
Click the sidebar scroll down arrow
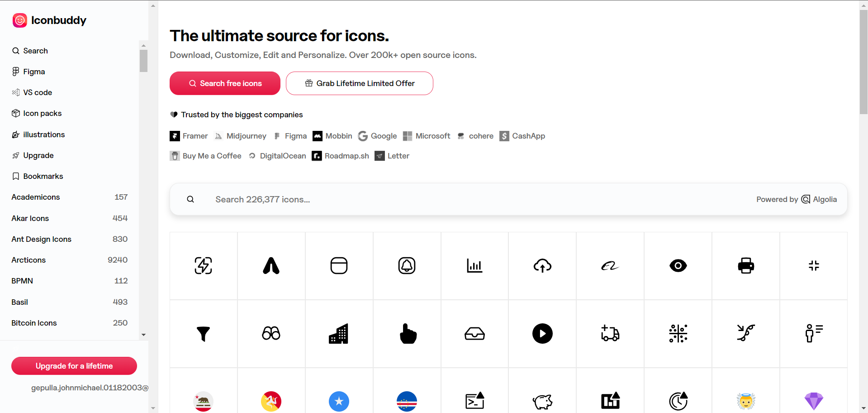(143, 335)
